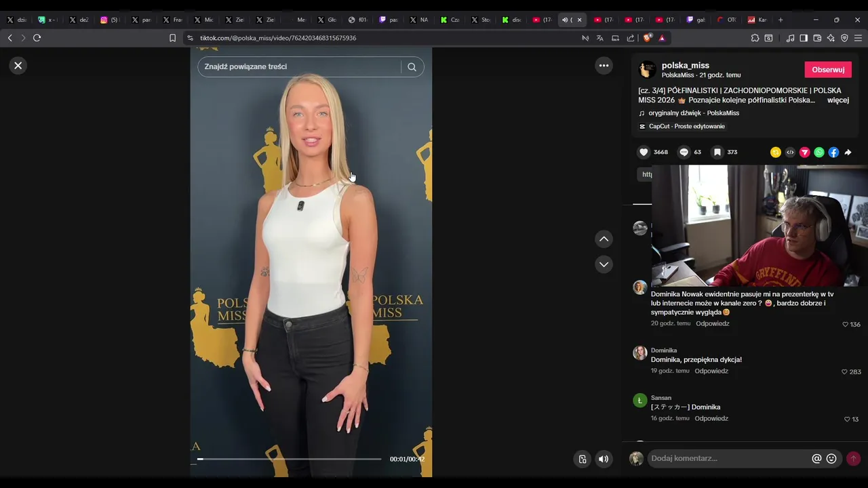Like the comment with 283 likes

(x=844, y=372)
